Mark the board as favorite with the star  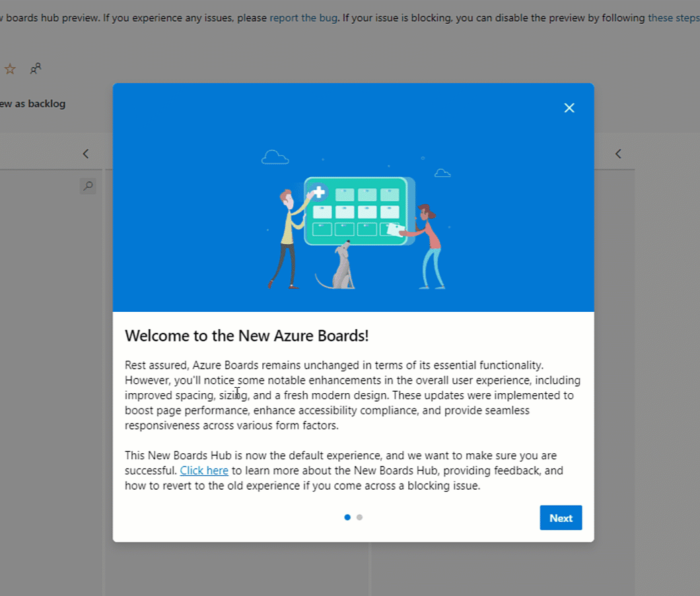[x=10, y=68]
